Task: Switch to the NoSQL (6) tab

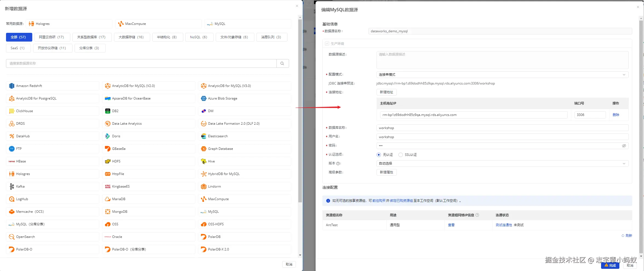Action: pos(199,37)
